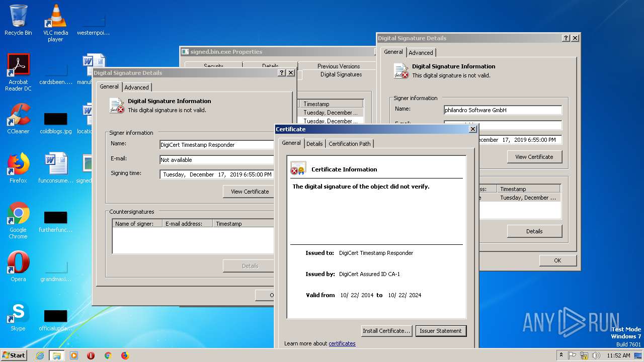Launch Opera browser desktop shortcut

pyautogui.click(x=18, y=266)
